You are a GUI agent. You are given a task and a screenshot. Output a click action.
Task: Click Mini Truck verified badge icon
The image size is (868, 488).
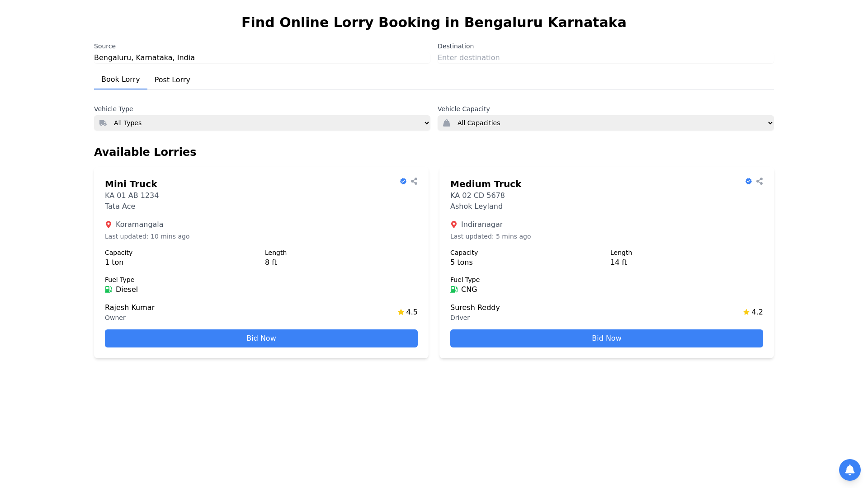pos(403,181)
